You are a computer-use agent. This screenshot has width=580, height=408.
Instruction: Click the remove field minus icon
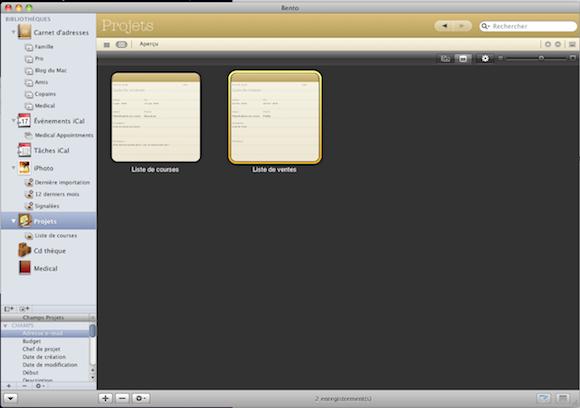click(x=24, y=386)
